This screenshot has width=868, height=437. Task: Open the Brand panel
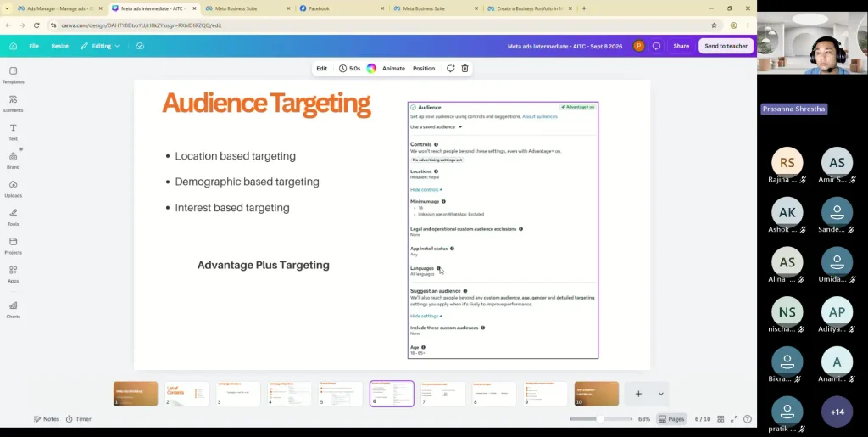(x=14, y=160)
